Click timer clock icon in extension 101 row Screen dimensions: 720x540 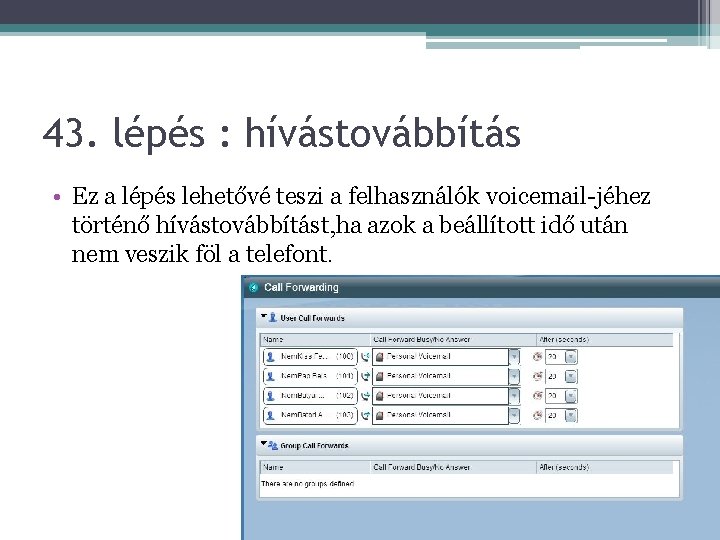pyautogui.click(x=537, y=376)
